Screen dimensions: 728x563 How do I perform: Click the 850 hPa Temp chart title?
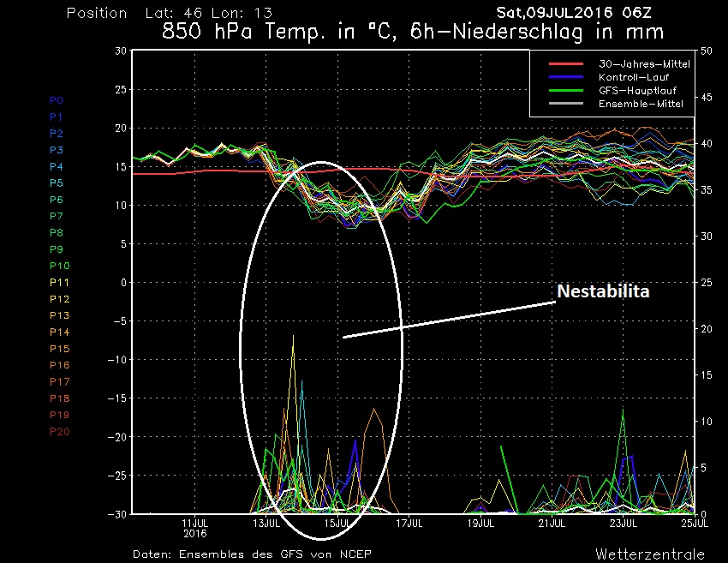413,32
